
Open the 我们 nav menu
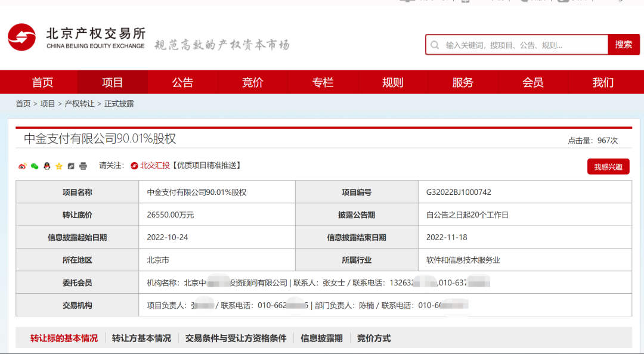(x=603, y=82)
